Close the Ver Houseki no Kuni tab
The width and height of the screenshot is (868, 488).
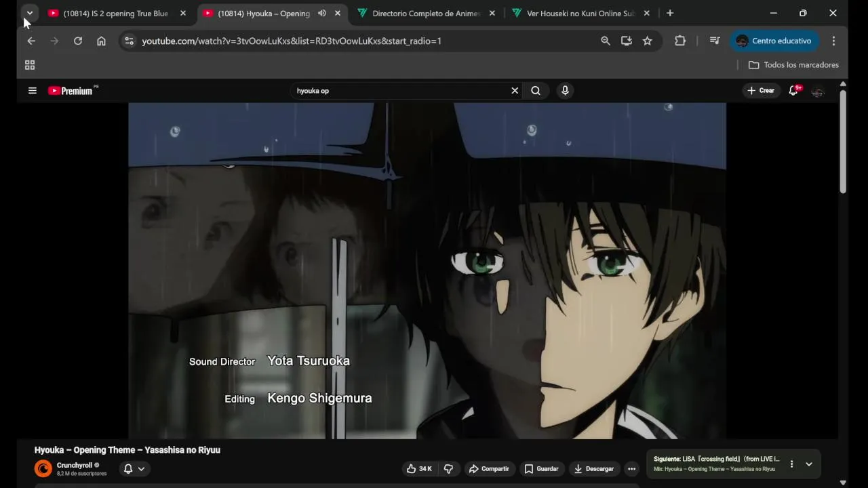[x=647, y=13]
